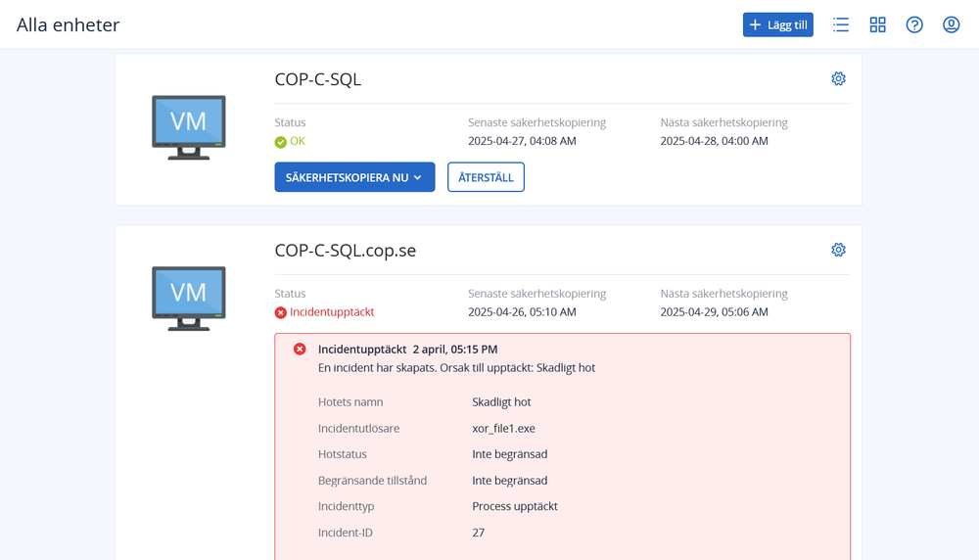Click the Lägg till button
This screenshot has height=560, width=979.
point(778,25)
